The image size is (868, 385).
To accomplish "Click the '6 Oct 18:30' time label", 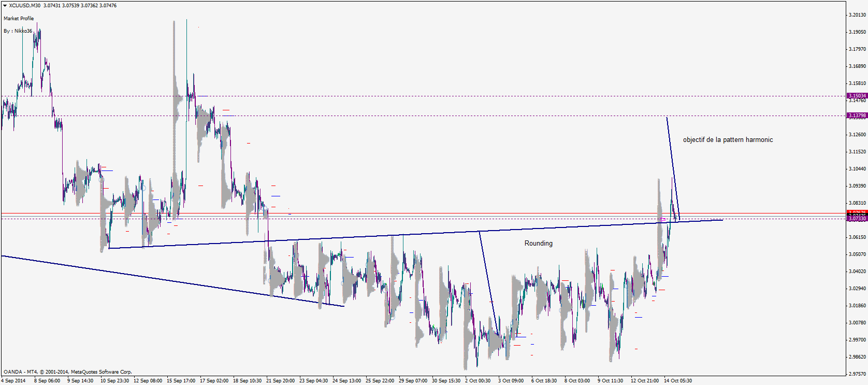I will tap(544, 381).
